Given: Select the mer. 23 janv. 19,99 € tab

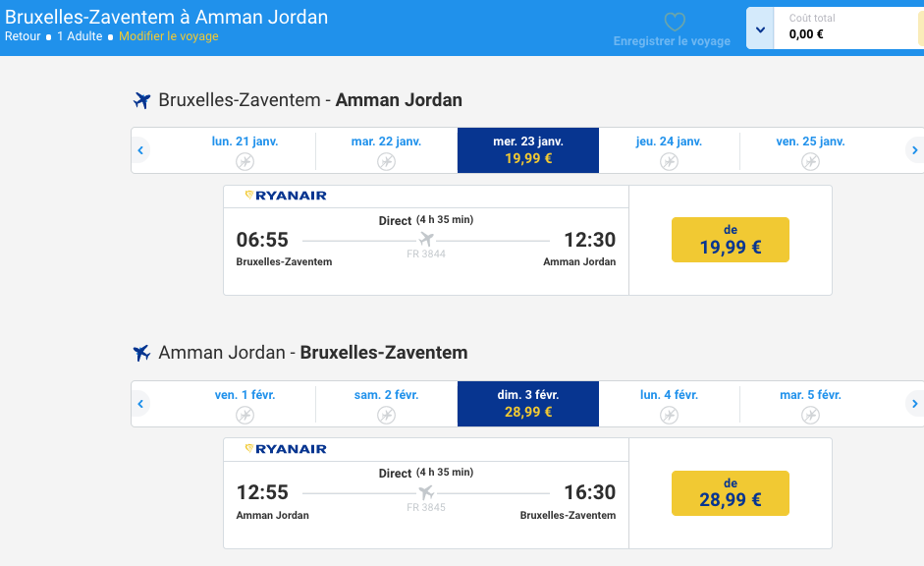Looking at the screenshot, I should pyautogui.click(x=528, y=150).
